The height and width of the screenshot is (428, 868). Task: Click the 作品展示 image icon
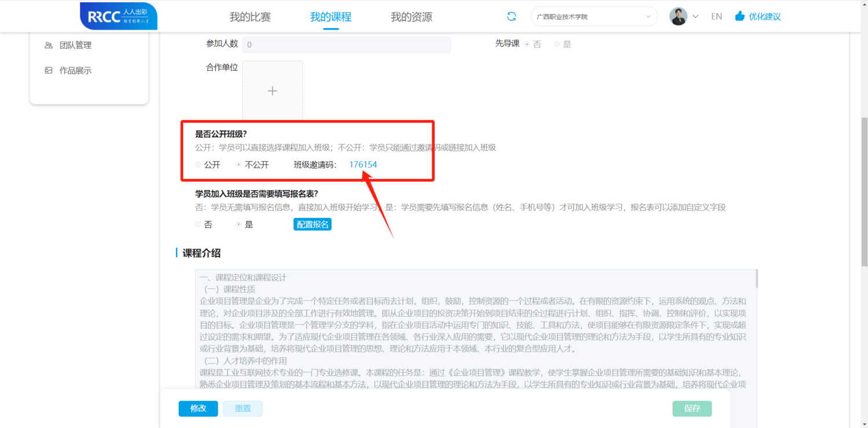[x=49, y=71]
